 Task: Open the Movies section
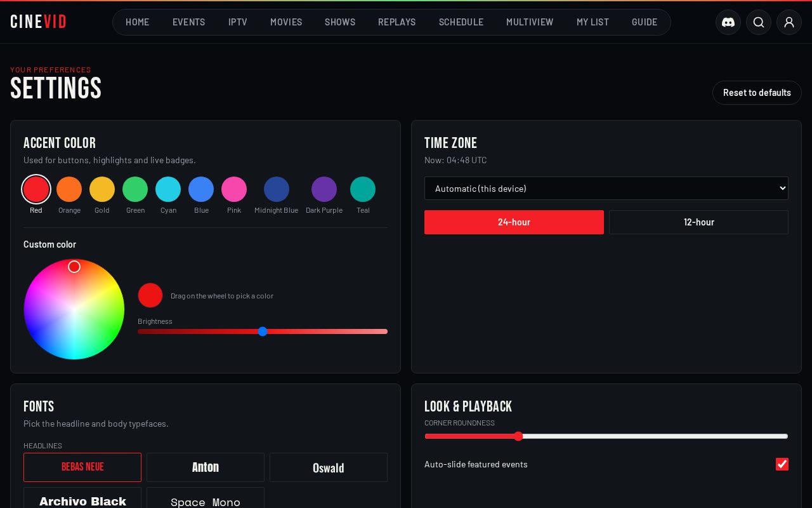coord(286,22)
